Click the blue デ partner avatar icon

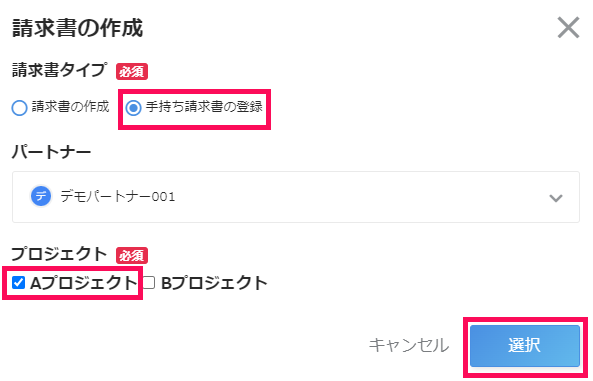point(41,196)
